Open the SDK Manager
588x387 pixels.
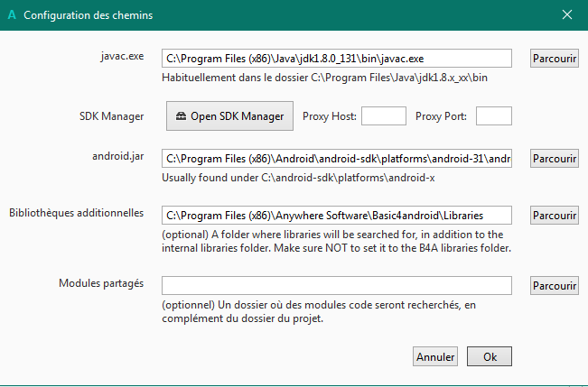230,115
